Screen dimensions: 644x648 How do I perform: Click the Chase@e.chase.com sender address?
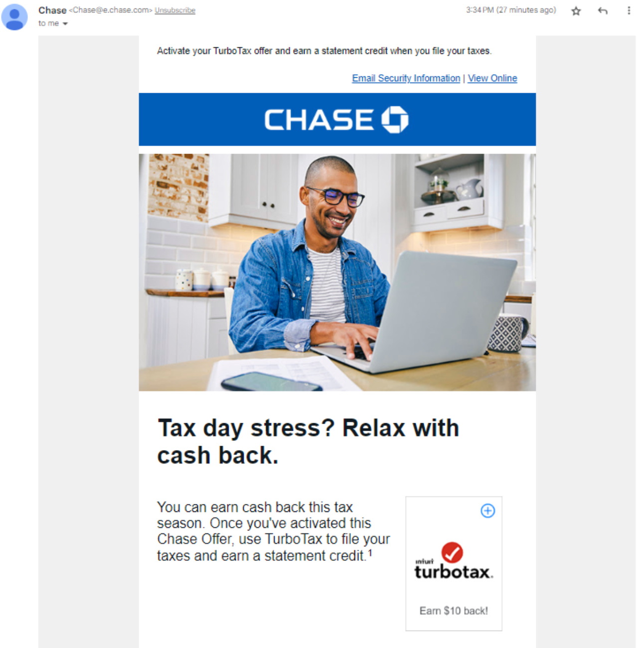[x=111, y=10]
